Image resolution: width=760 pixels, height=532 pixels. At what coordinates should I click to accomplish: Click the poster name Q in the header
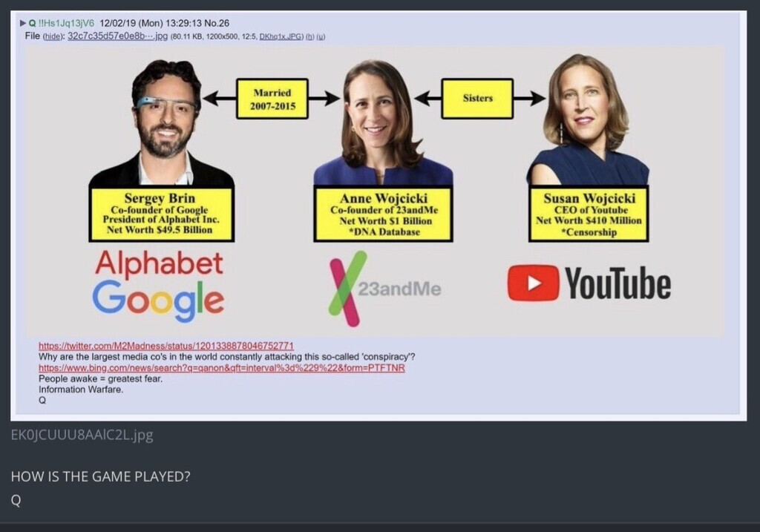coord(33,23)
